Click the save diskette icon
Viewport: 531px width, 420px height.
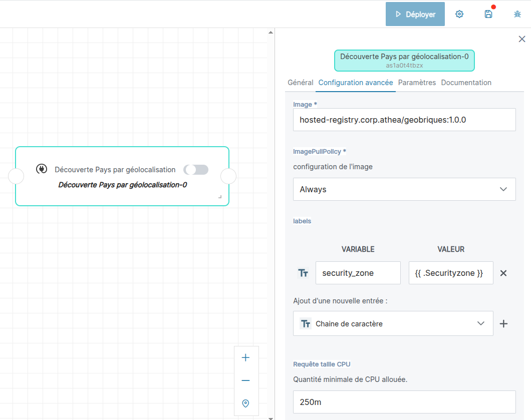pos(488,14)
